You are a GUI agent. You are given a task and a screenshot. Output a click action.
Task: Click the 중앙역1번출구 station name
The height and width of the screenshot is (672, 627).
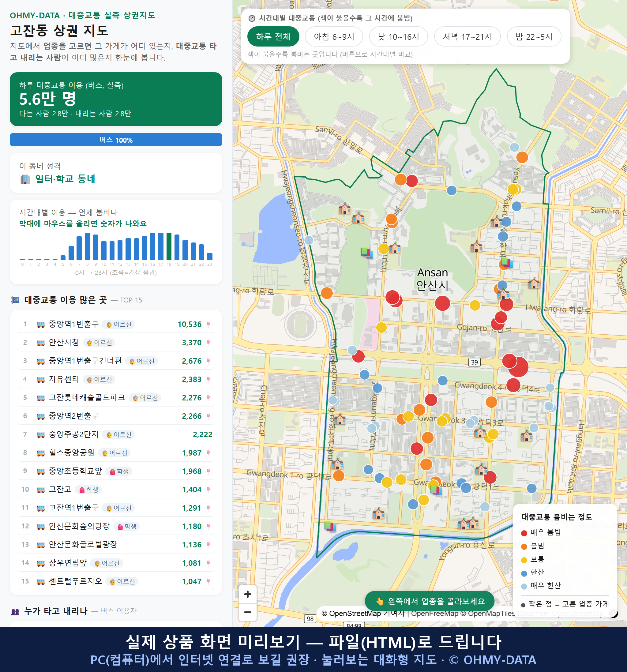(74, 324)
